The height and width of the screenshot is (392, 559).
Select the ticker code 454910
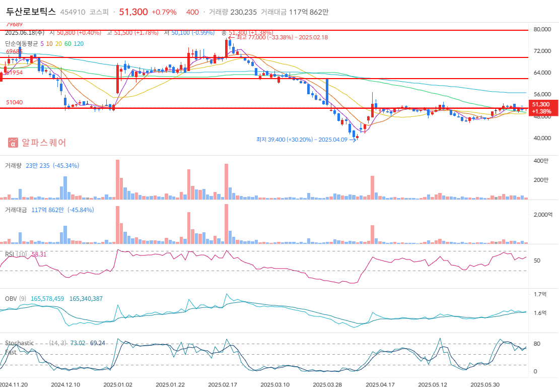click(x=73, y=12)
